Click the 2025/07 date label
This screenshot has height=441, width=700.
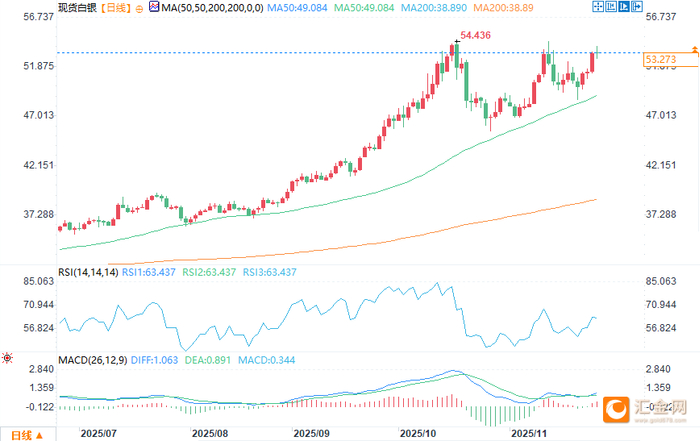tap(98, 433)
